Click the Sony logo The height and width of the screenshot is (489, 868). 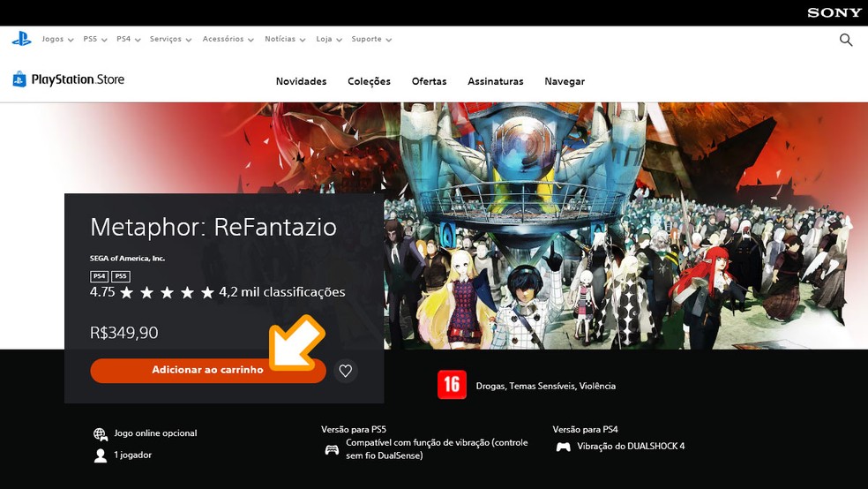pos(834,12)
